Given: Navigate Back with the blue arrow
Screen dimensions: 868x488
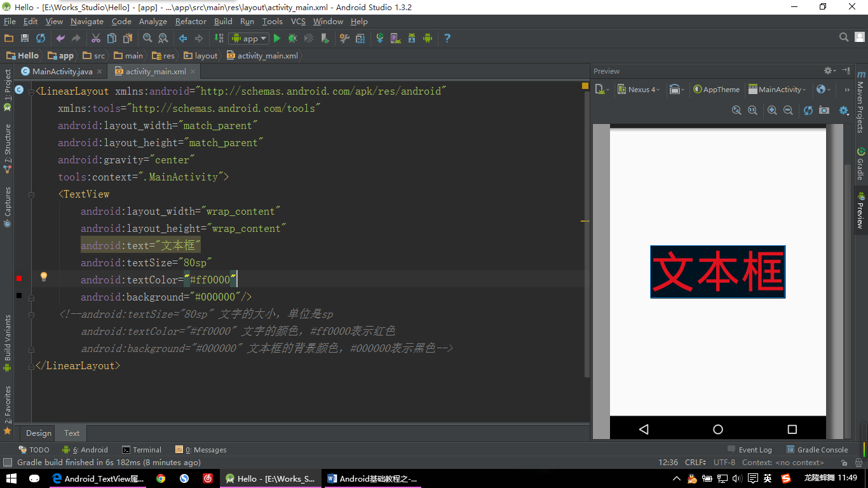Looking at the screenshot, I should click(183, 38).
